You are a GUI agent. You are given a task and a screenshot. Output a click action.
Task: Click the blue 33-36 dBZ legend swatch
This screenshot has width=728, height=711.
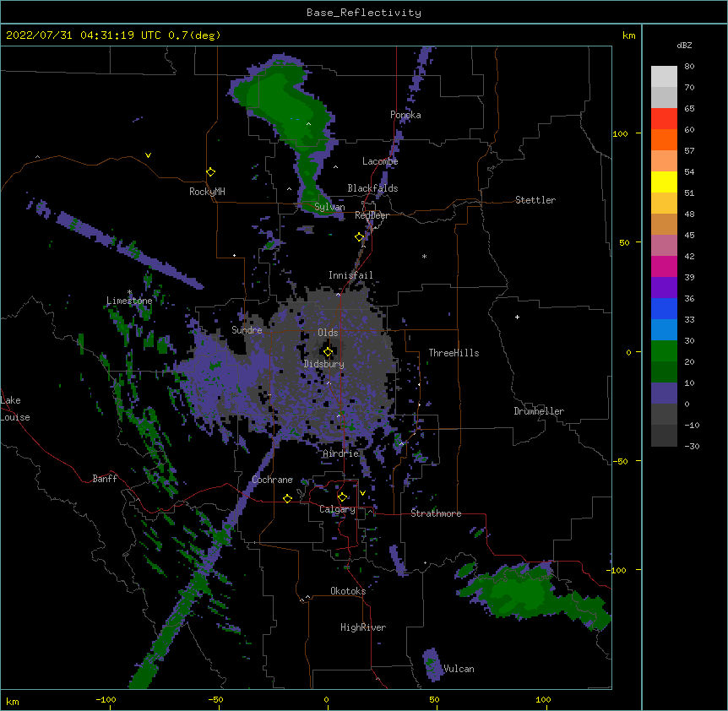[664, 308]
